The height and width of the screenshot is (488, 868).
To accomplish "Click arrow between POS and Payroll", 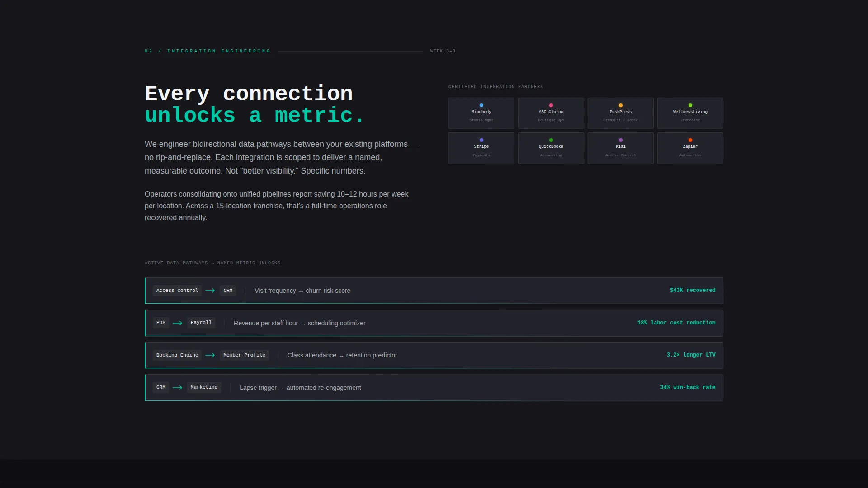I will click(177, 323).
